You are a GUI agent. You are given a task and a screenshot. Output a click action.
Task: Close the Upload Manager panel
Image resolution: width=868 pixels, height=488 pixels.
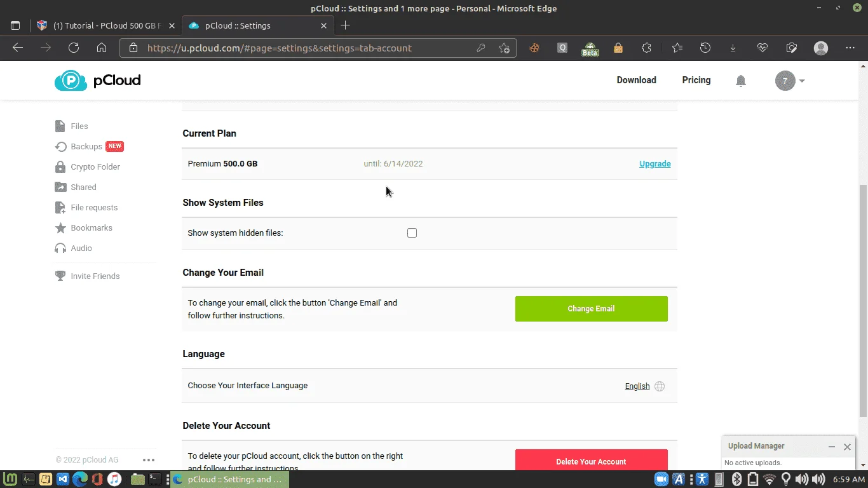click(847, 447)
